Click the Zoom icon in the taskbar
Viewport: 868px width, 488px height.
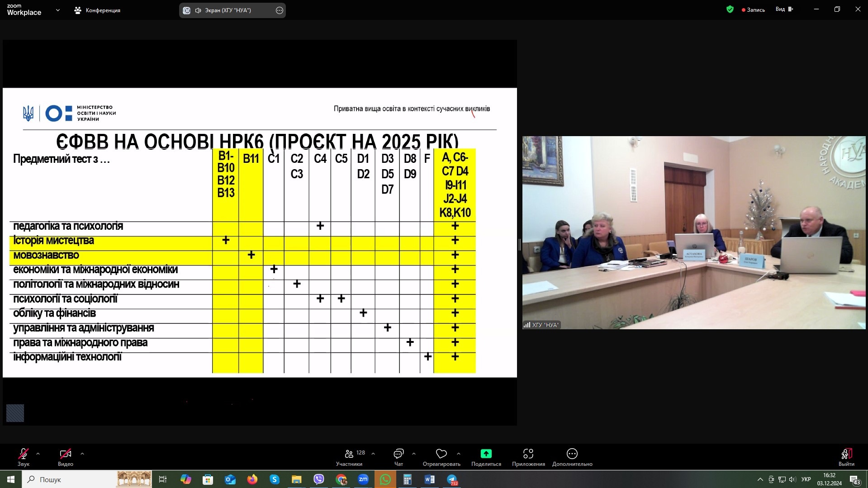363,479
